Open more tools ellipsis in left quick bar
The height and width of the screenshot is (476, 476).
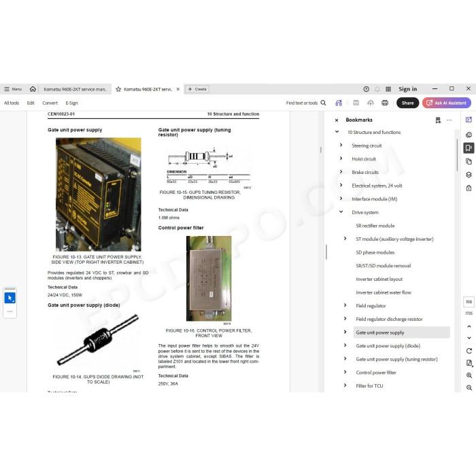pyautogui.click(x=10, y=311)
